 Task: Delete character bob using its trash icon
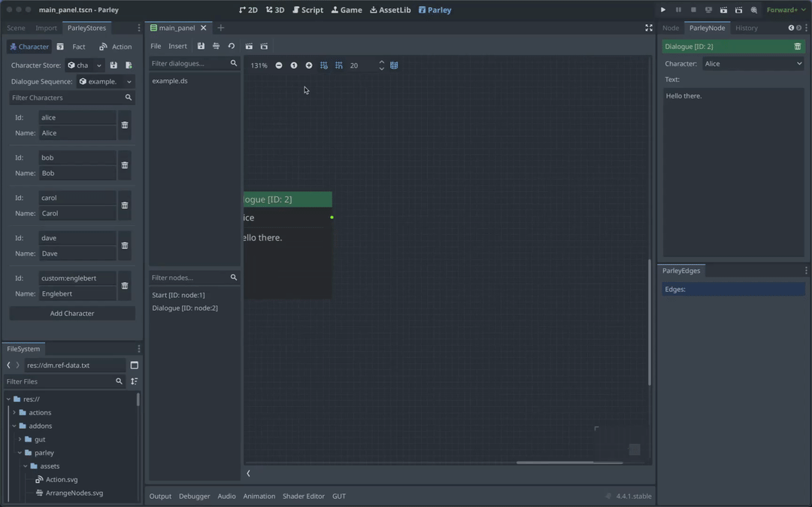point(124,165)
